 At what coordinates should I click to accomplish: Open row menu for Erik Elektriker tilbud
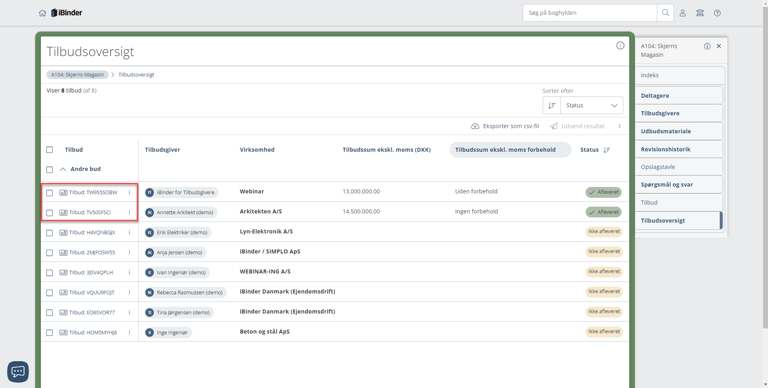129,233
